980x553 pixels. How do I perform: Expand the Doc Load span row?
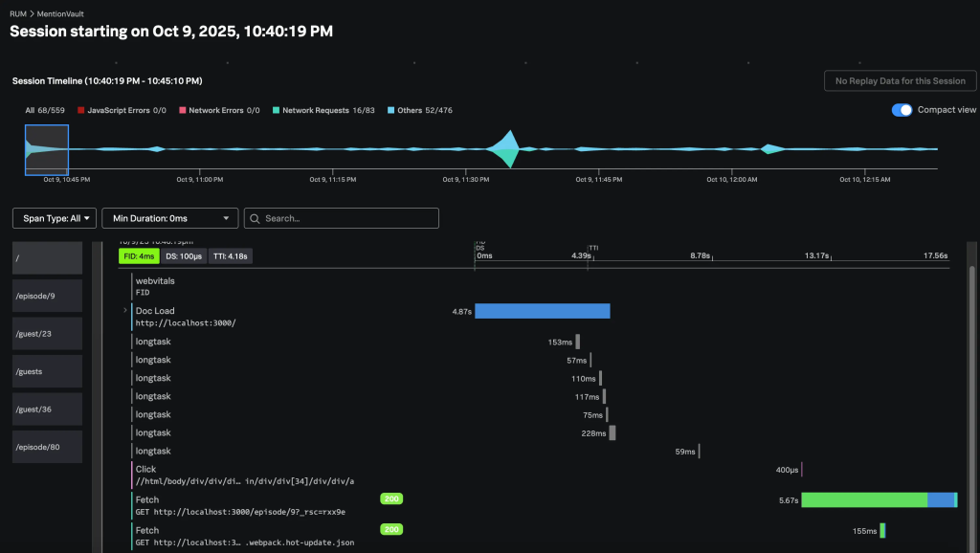point(125,311)
